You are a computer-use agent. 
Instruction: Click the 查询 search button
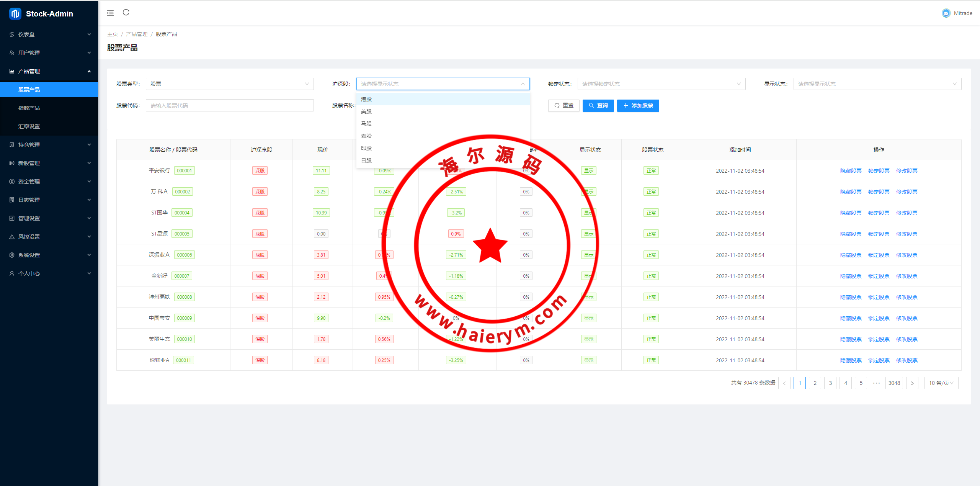click(x=598, y=106)
